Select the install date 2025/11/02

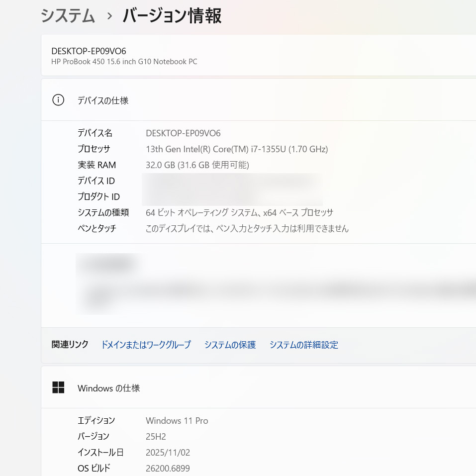[168, 453]
